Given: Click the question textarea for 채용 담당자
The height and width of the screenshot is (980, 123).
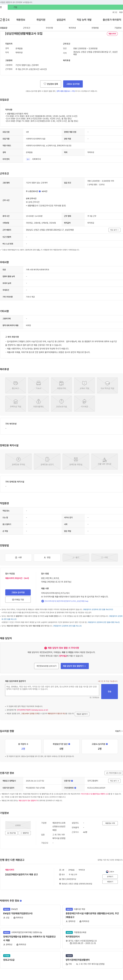Looking at the screenshot, I should [52, 690].
